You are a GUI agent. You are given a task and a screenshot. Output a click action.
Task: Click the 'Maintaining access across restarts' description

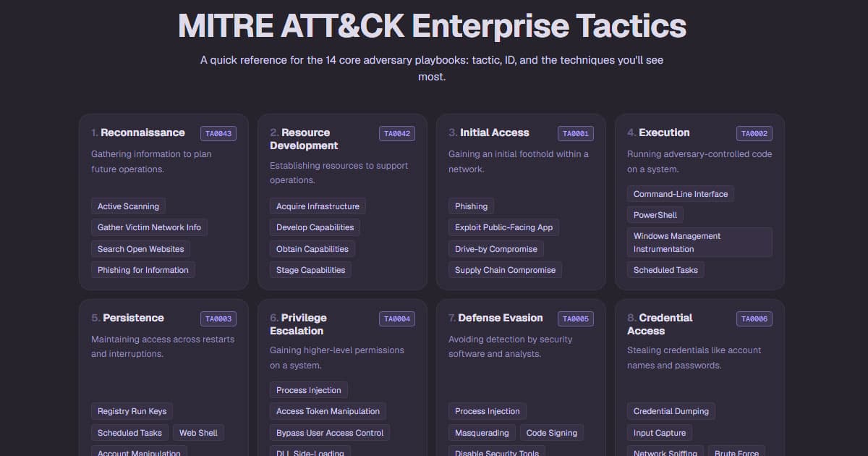point(163,347)
